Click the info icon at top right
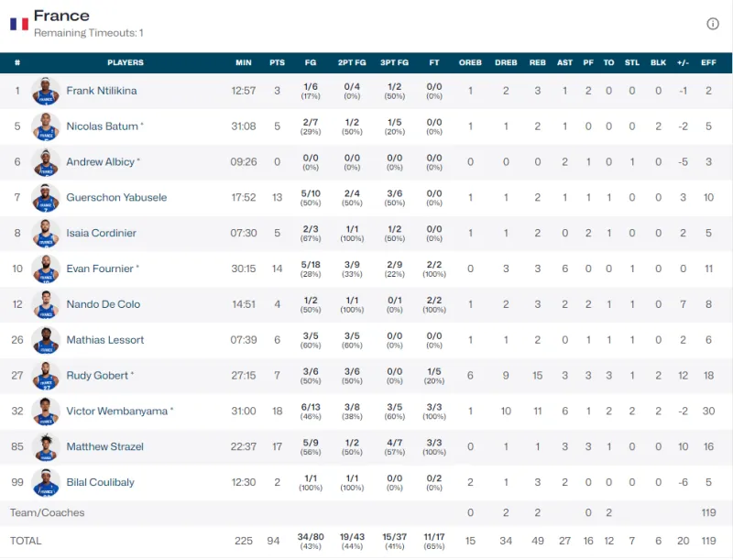 [713, 24]
